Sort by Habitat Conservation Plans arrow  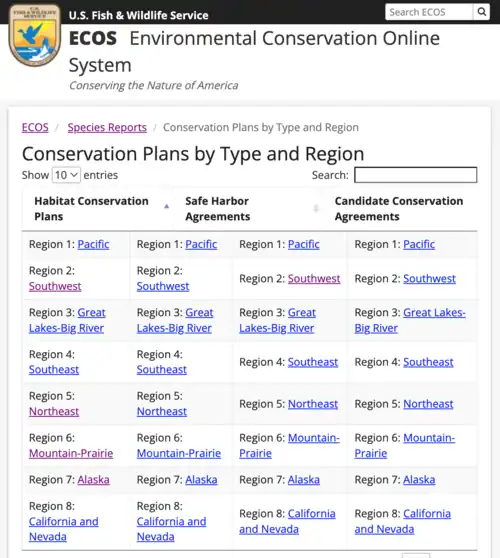[166, 206]
